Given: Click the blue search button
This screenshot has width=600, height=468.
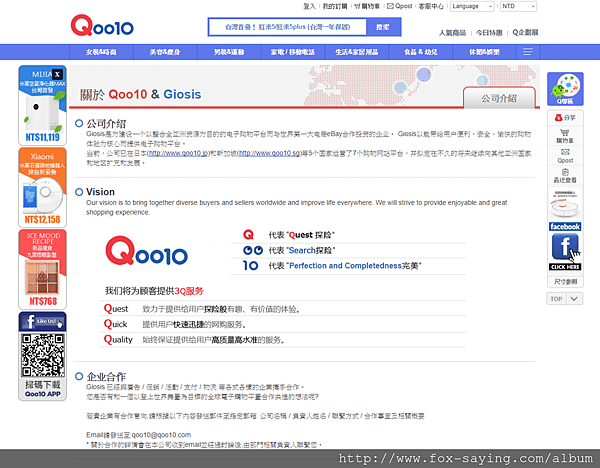Looking at the screenshot, I should [x=383, y=27].
